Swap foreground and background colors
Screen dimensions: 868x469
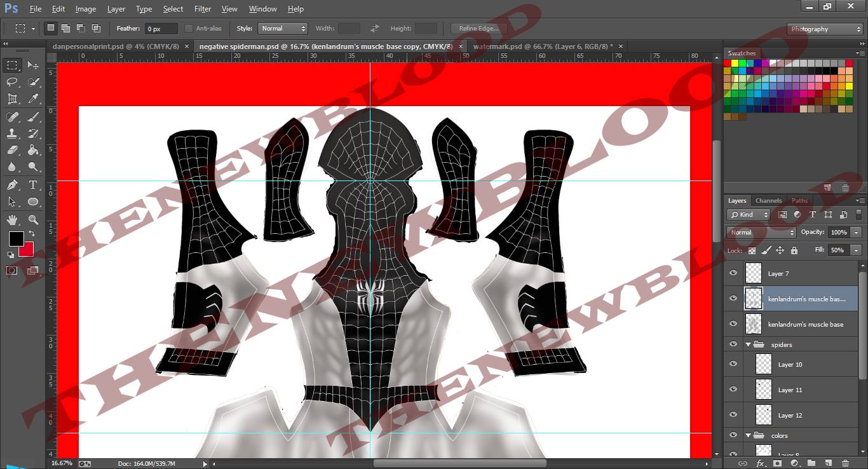32,234
